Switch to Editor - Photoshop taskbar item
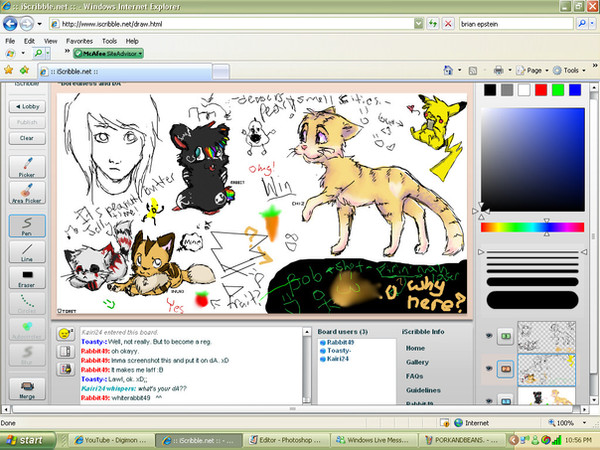The image size is (600, 450). [286, 440]
